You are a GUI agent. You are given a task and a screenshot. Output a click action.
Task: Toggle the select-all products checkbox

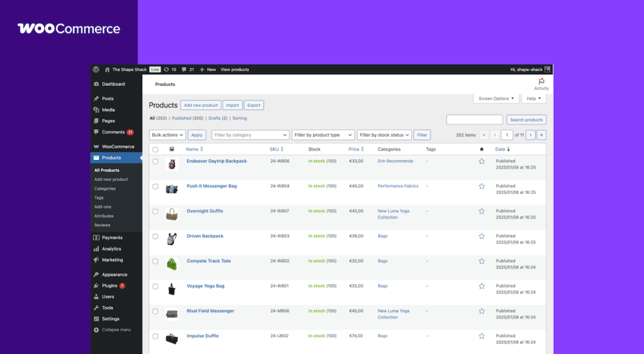[155, 150]
